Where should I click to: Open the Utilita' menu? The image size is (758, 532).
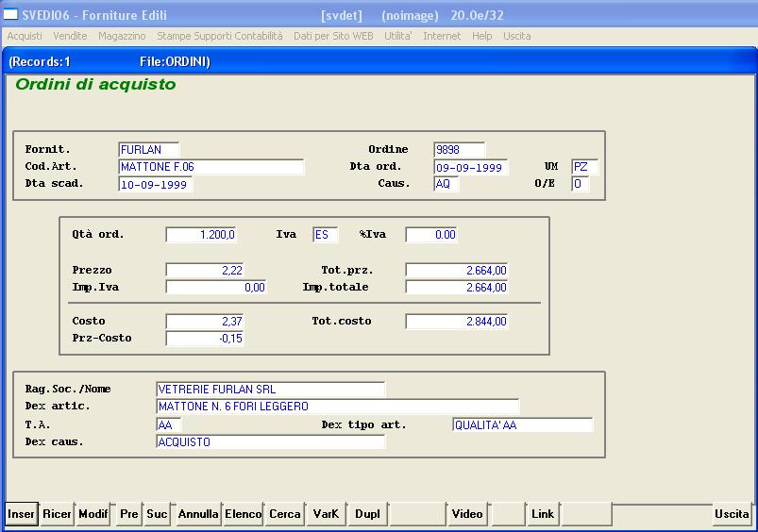tap(397, 36)
